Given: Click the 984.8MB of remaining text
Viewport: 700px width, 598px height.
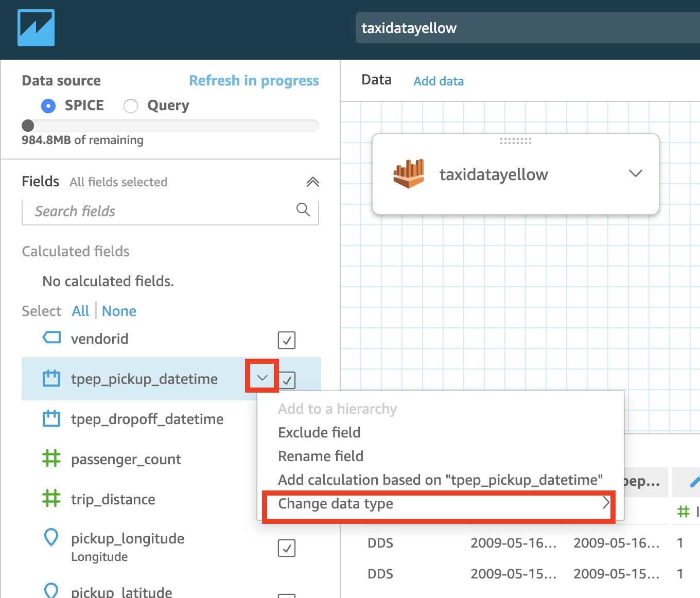Looking at the screenshot, I should pos(82,140).
